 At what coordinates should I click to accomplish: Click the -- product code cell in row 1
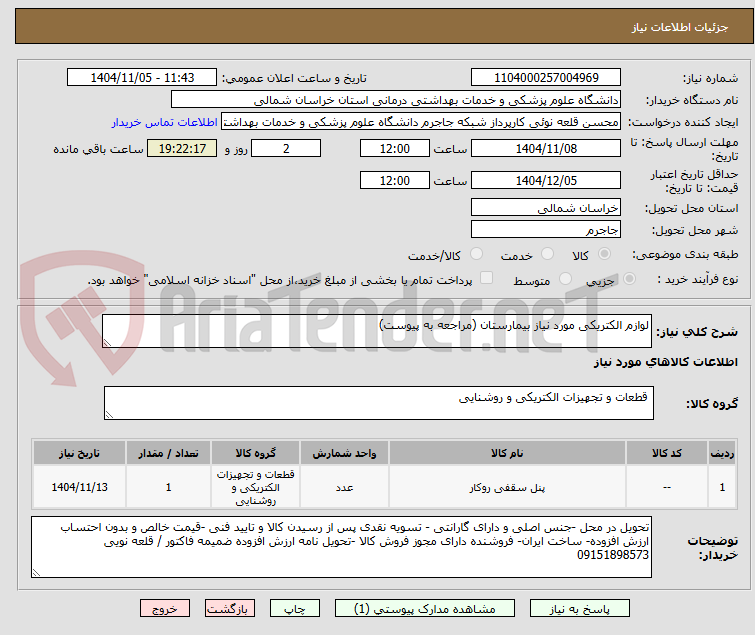666,487
